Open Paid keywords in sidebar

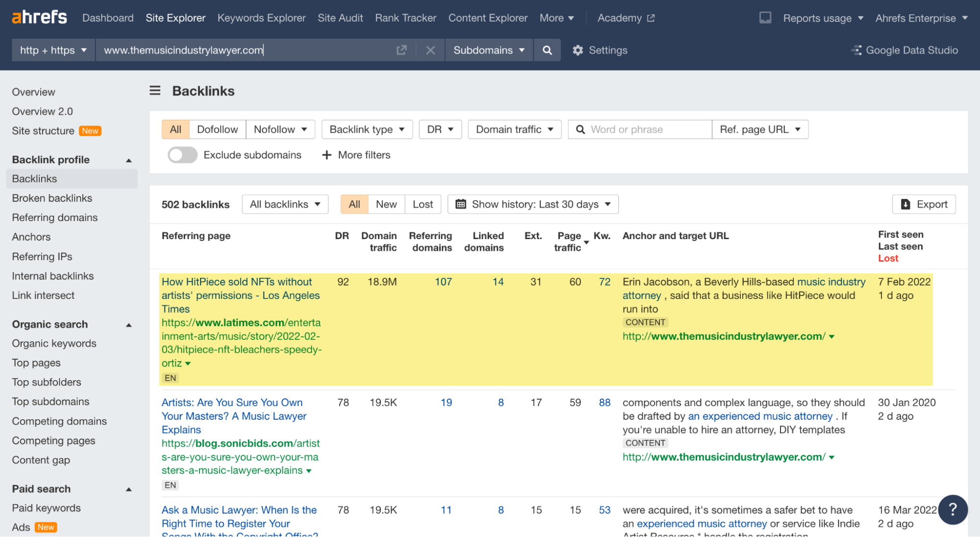(46, 508)
